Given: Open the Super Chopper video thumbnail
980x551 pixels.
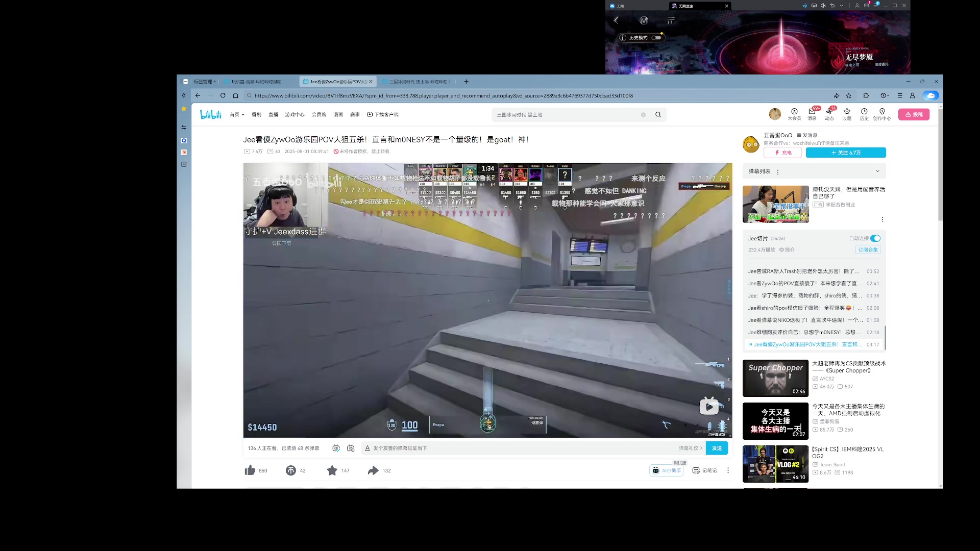Looking at the screenshot, I should click(775, 378).
